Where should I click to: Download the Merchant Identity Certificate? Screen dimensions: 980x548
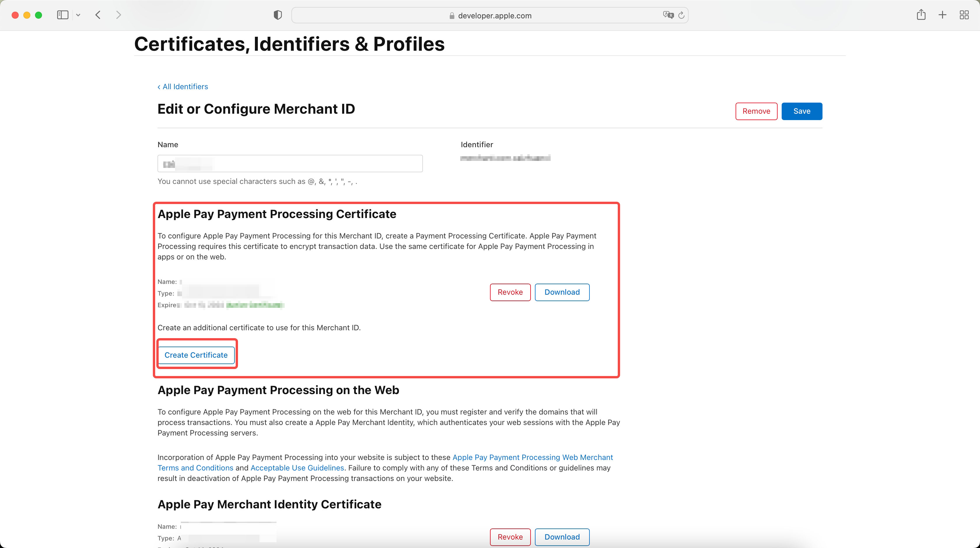562,537
